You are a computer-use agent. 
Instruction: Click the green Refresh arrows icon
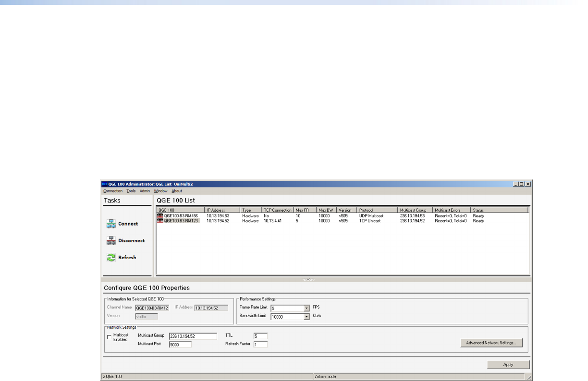pyautogui.click(x=111, y=258)
